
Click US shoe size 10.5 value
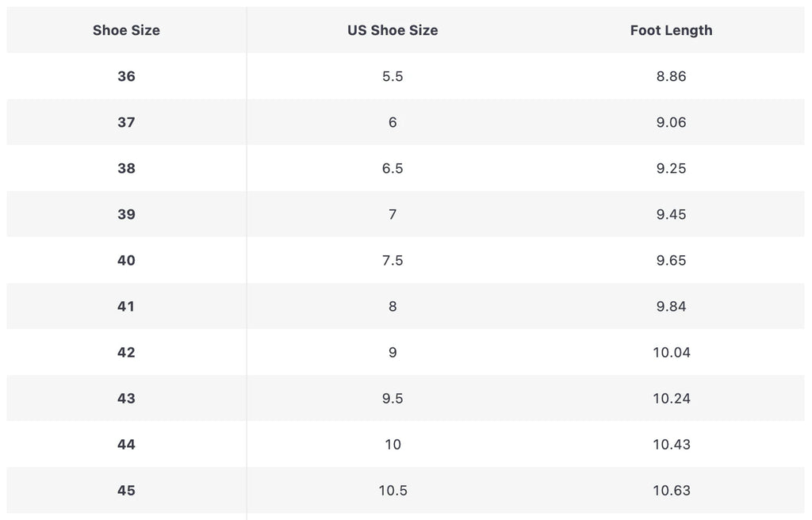point(393,490)
